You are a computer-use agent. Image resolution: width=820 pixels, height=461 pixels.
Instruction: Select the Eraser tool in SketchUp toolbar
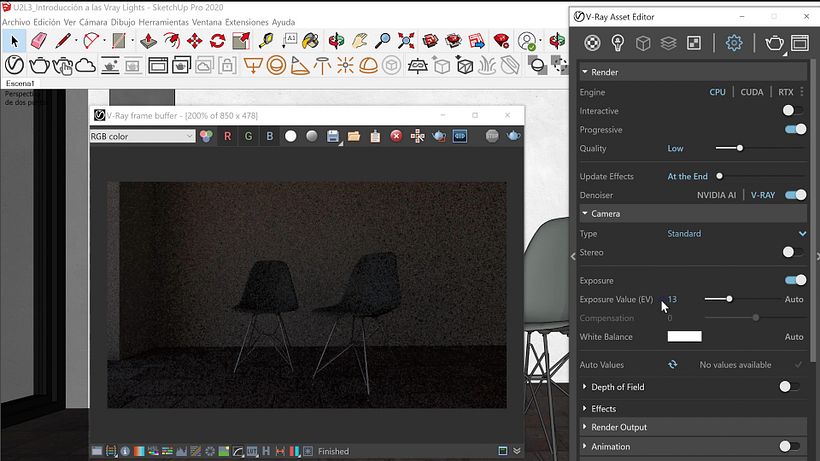pyautogui.click(x=39, y=41)
